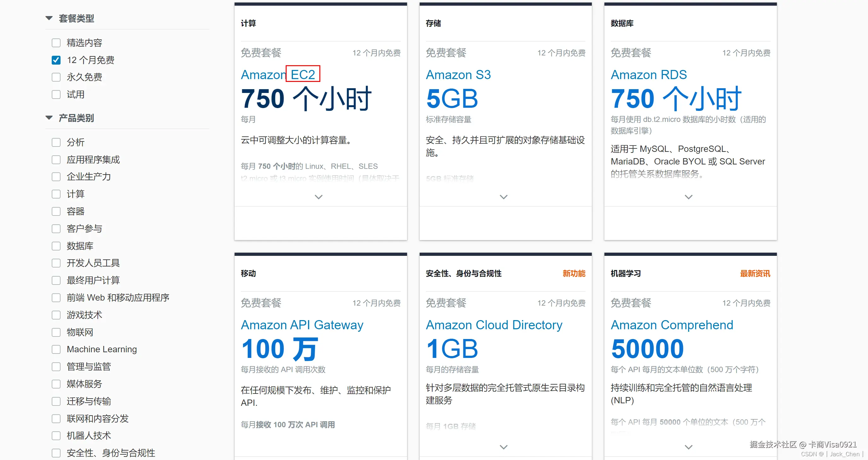Expand the Amazon Comprehend card chevron
This screenshot has width=868, height=460.
tap(688, 447)
